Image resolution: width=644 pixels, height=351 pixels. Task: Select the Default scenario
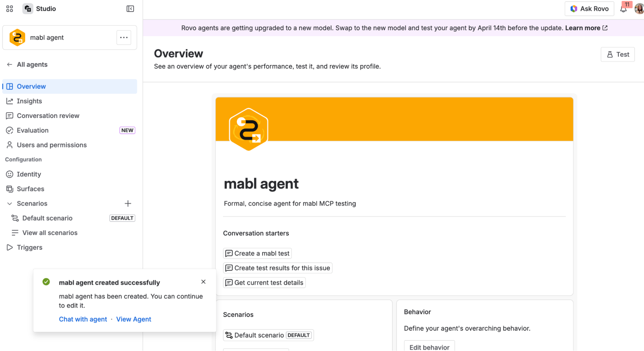pyautogui.click(x=47, y=218)
